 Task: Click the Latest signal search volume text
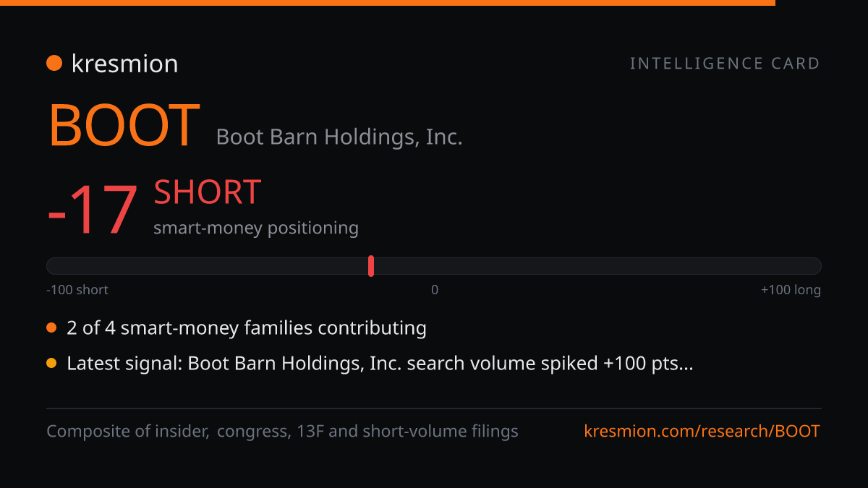380,364
